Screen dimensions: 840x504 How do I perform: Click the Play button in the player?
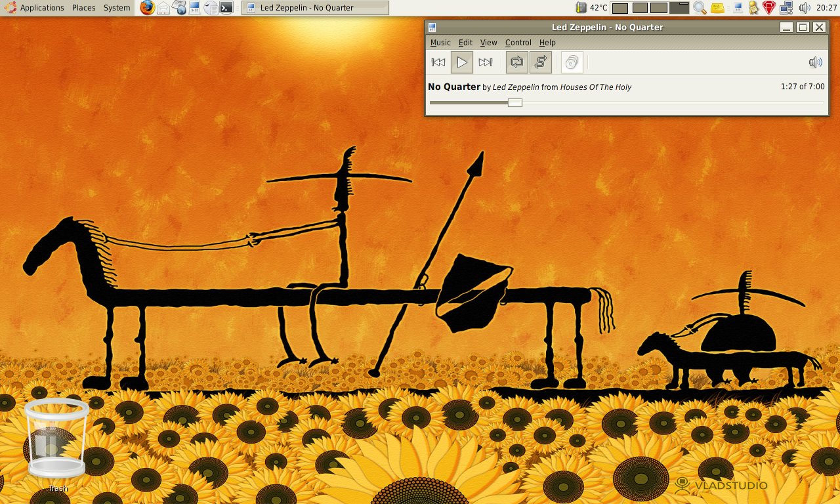(462, 62)
